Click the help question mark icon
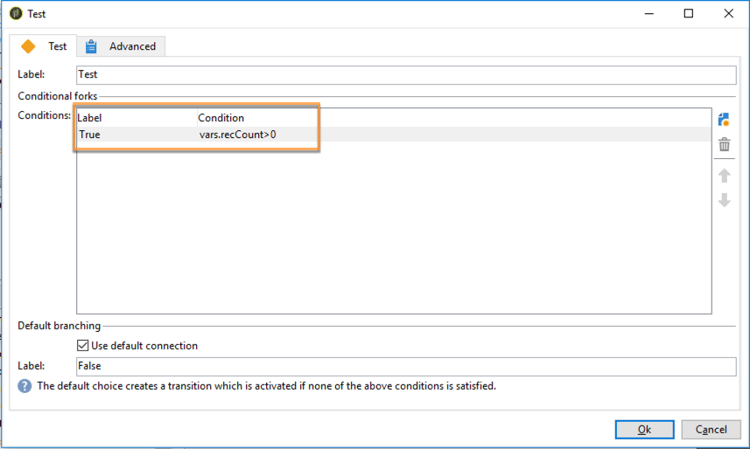 tap(25, 386)
